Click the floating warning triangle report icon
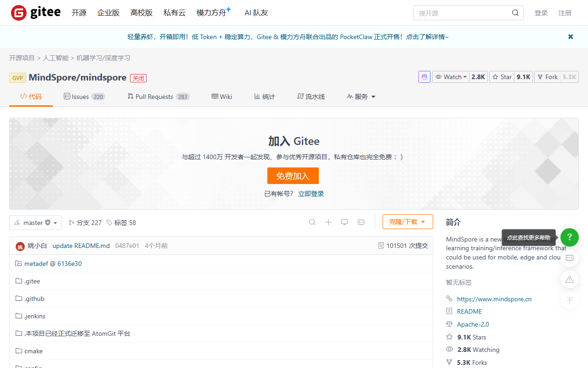Screen dimensions: 588x368 (570, 279)
